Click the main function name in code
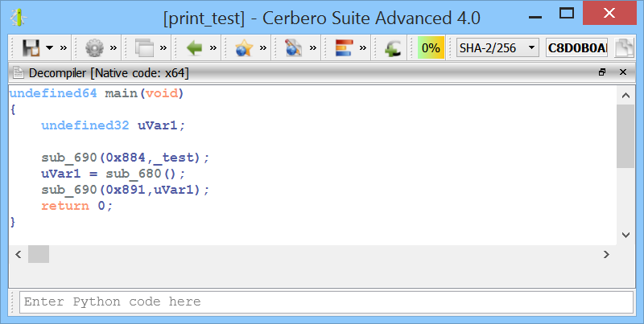This screenshot has width=644, height=324. (121, 93)
